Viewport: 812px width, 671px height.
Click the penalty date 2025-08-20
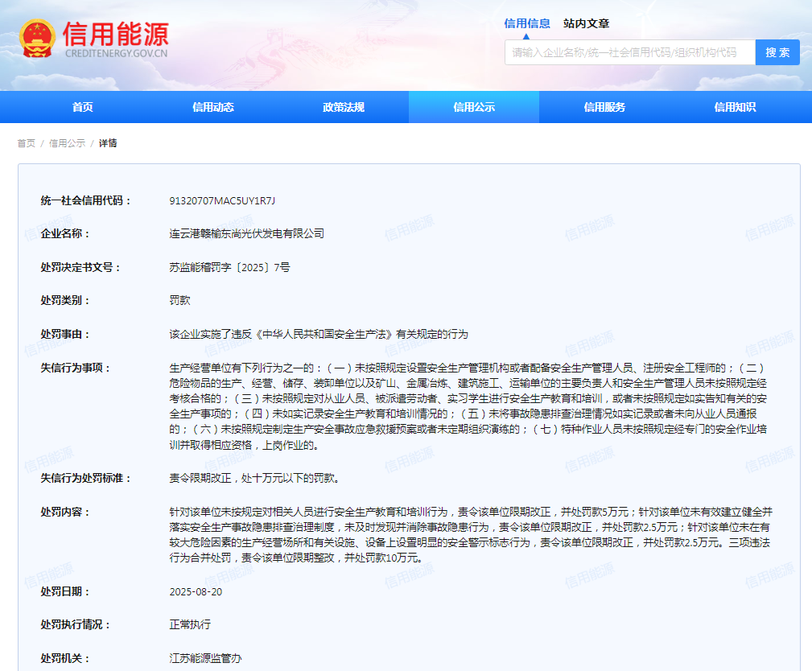click(x=196, y=592)
